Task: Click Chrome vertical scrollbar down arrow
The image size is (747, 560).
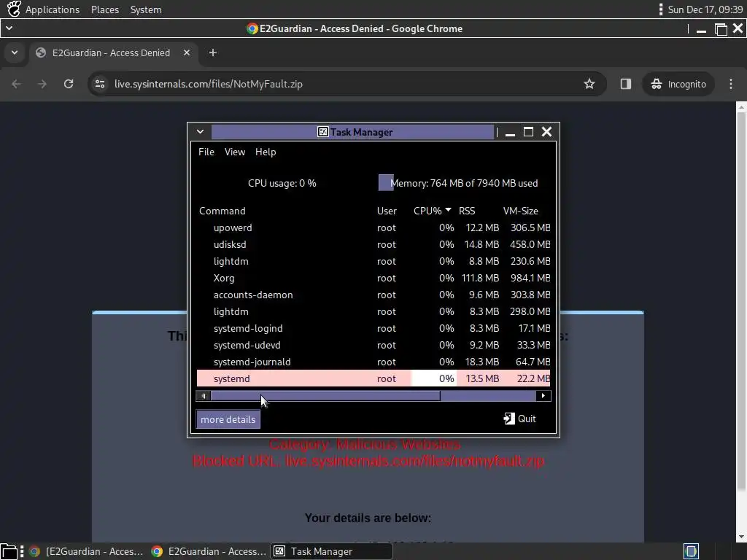Action: (741, 537)
